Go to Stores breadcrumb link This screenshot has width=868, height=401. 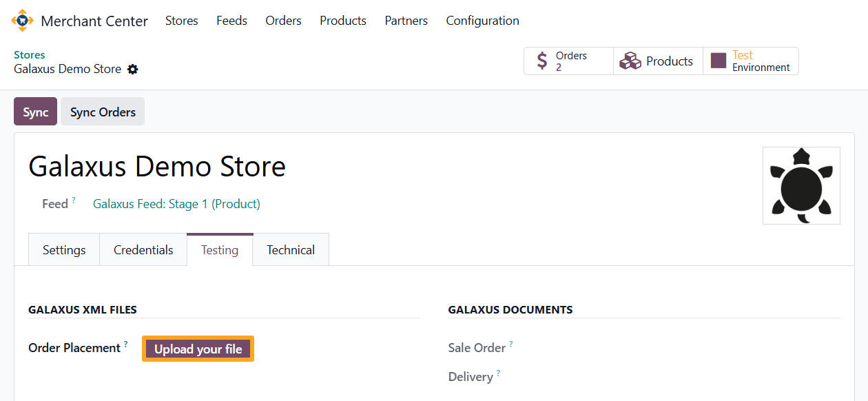click(30, 55)
